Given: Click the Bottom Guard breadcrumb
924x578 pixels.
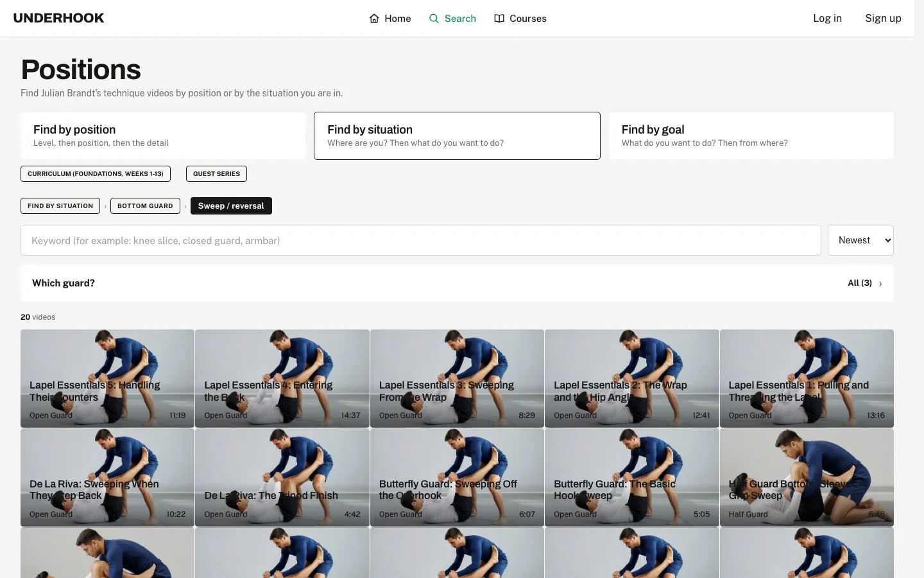Looking at the screenshot, I should point(145,206).
